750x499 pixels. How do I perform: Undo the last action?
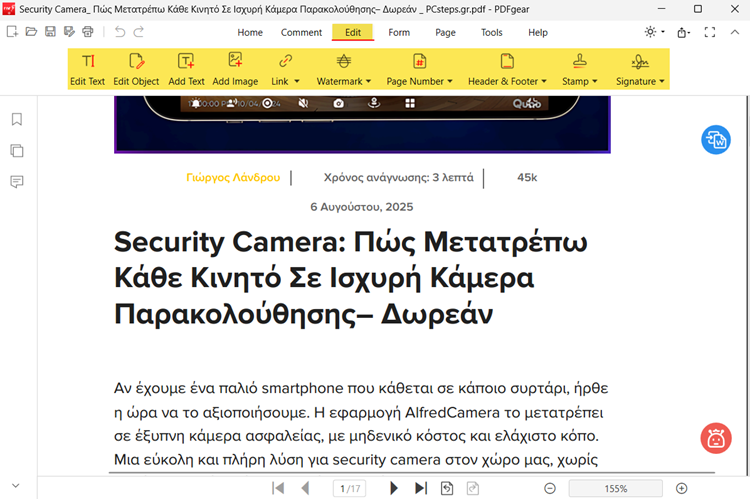tap(120, 32)
